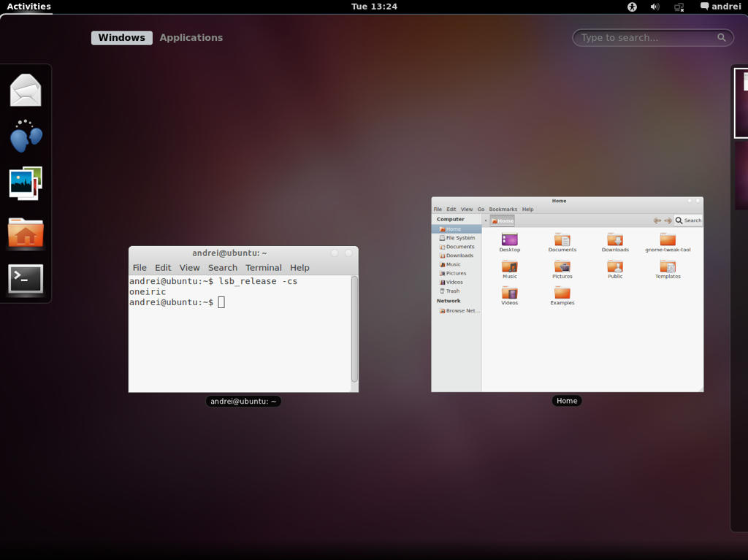Viewport: 748px width, 560px height.
Task: Launch the blue Pidgin-style chat icon in dash
Action: [x=26, y=137]
